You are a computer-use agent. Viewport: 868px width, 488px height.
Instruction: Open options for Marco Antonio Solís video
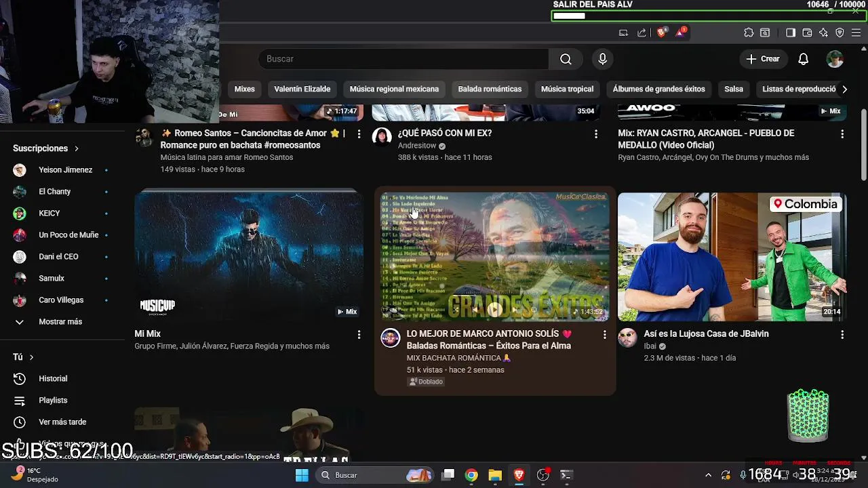click(604, 335)
